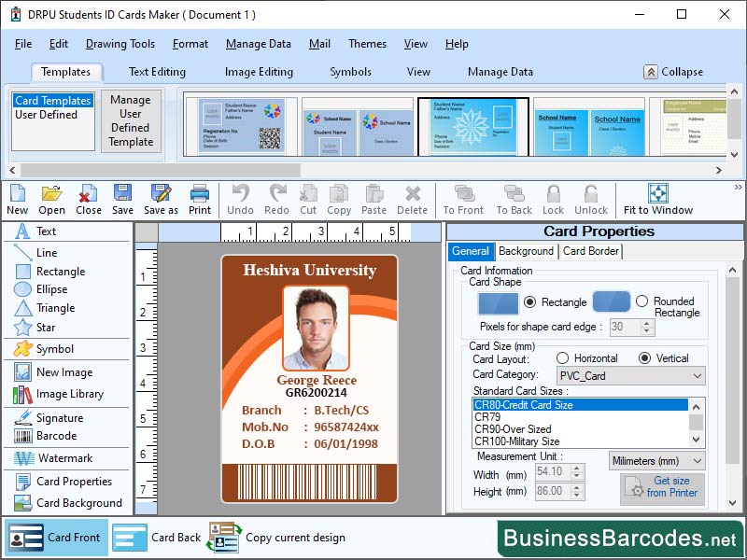The height and width of the screenshot is (560, 747).
Task: Open Card Background settings
Action: pyautogui.click(x=69, y=502)
